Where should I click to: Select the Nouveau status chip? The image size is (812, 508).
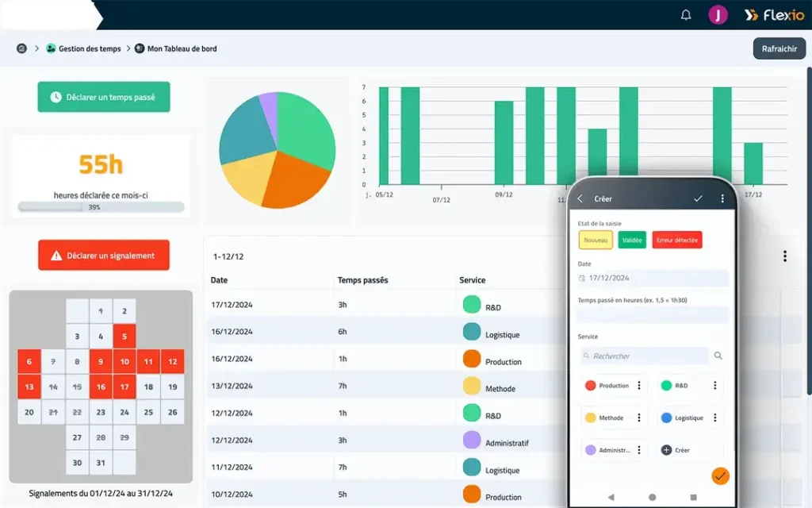[595, 240]
